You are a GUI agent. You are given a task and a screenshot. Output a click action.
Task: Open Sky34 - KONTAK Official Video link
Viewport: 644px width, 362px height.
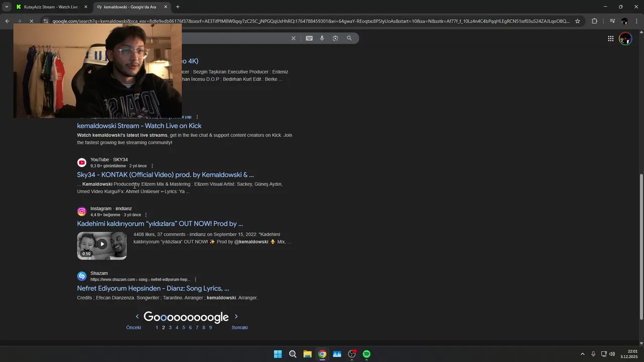coord(165,174)
